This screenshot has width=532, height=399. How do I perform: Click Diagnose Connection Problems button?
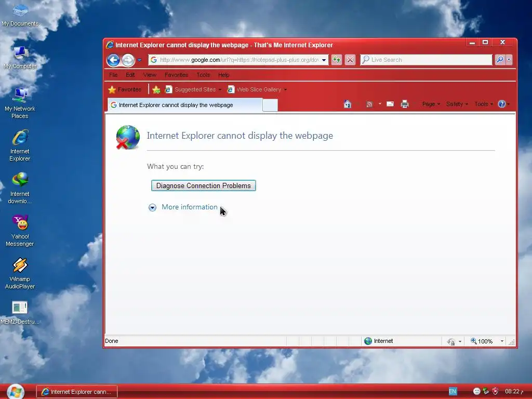click(203, 185)
